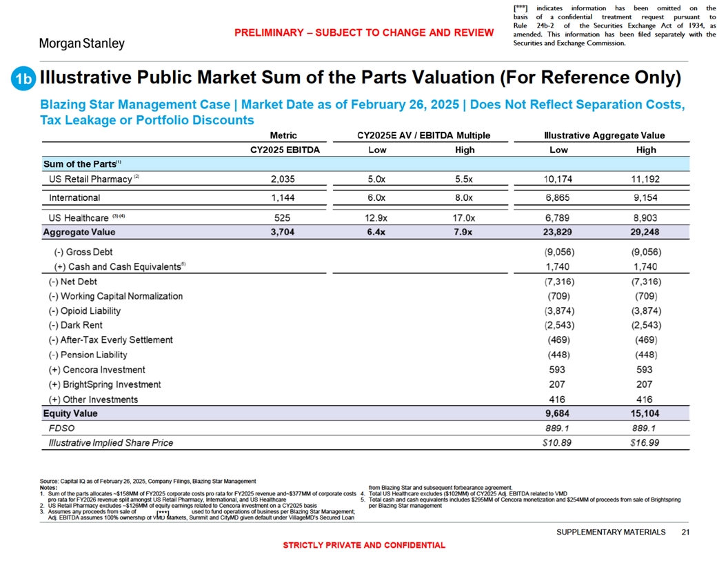Click the '(+) BrightSpring Investment' label
This screenshot has width=728, height=563.
105,384
